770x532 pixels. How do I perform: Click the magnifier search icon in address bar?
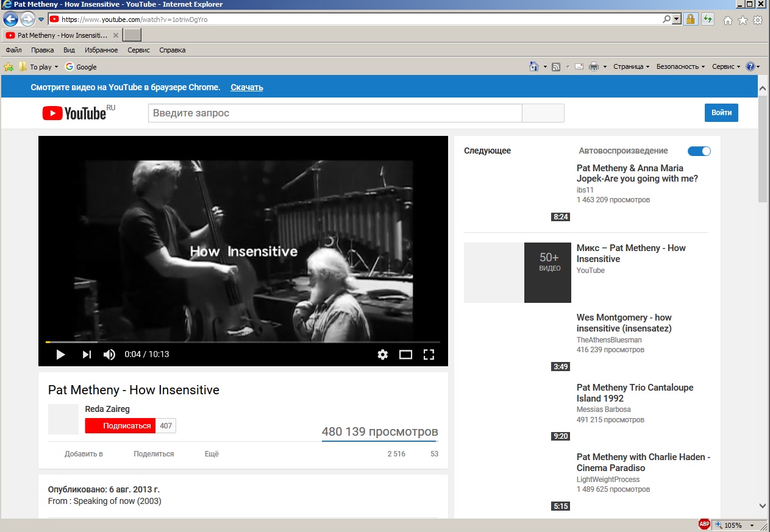pyautogui.click(x=666, y=20)
